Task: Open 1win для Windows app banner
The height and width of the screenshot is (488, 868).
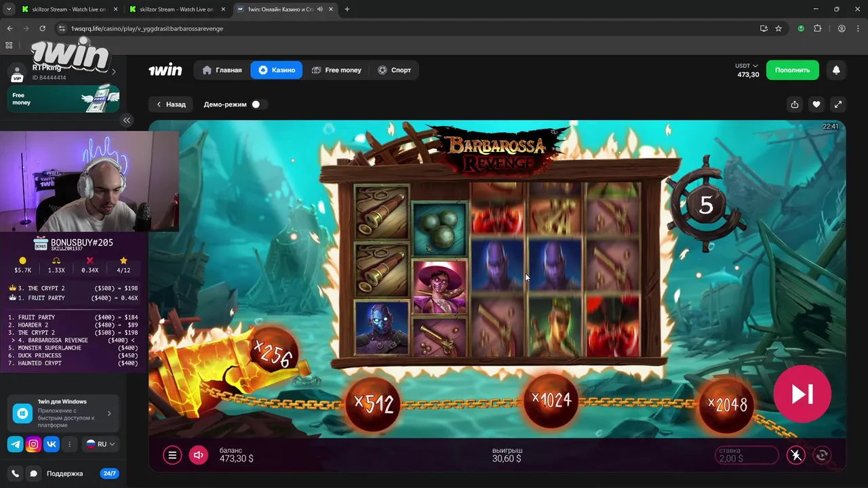Action: click(63, 413)
